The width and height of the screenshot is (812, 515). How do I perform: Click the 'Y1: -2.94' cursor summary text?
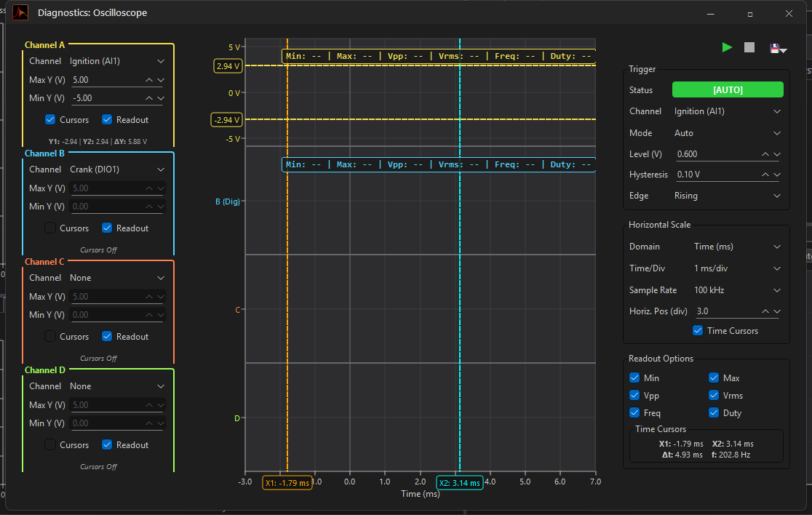point(63,141)
